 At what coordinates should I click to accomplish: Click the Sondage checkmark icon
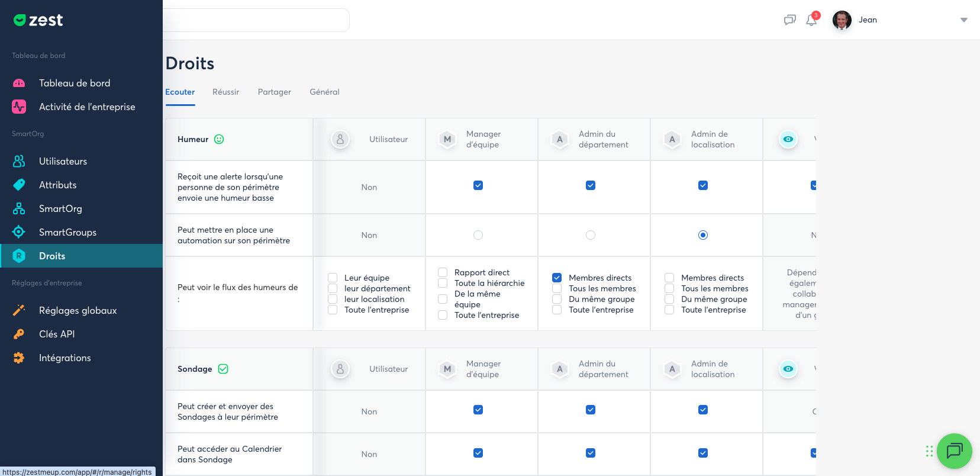pyautogui.click(x=223, y=369)
